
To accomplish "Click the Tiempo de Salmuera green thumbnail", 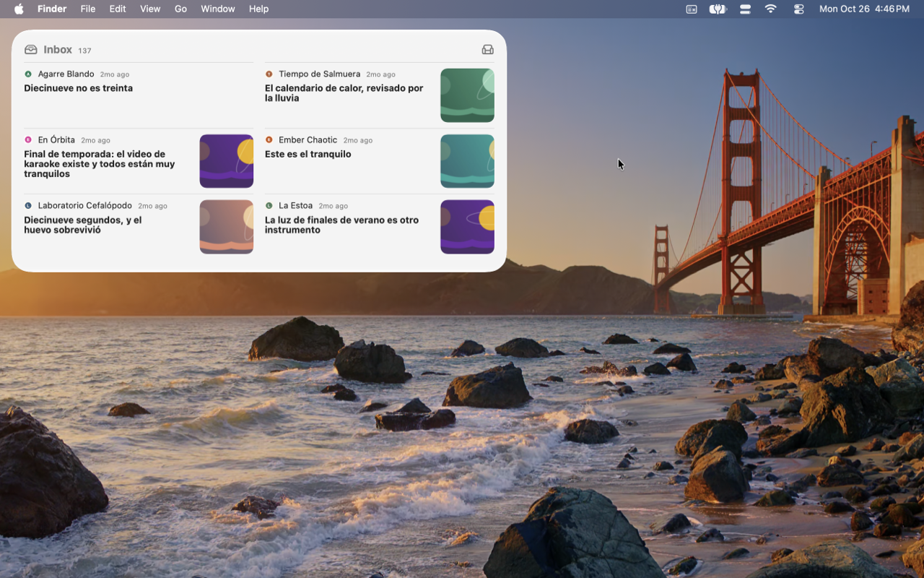I will pyautogui.click(x=467, y=95).
